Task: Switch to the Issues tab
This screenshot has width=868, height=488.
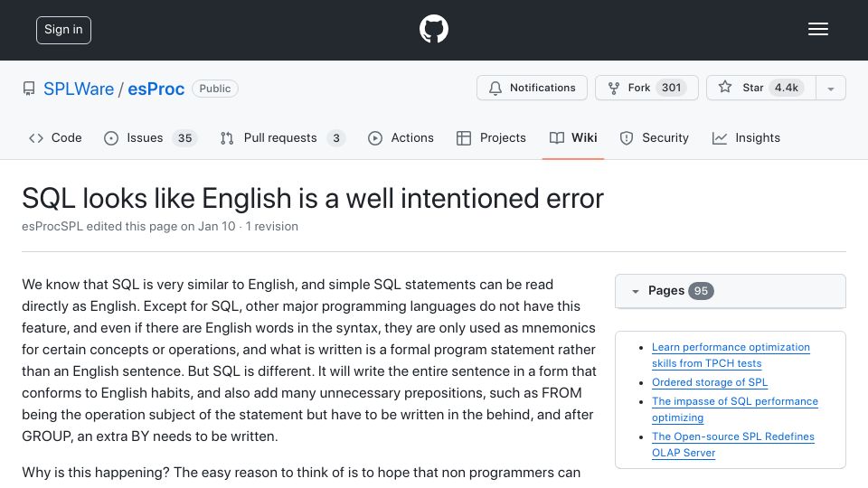Action: tap(150, 138)
